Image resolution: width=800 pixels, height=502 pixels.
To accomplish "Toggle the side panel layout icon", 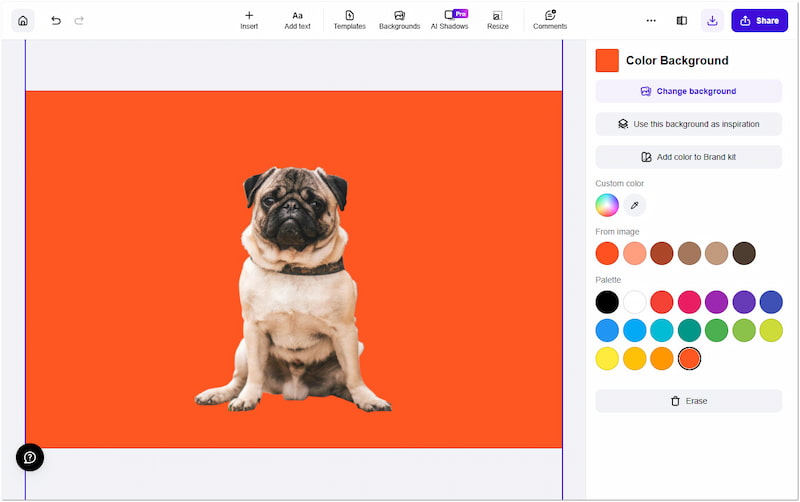I will coord(681,20).
